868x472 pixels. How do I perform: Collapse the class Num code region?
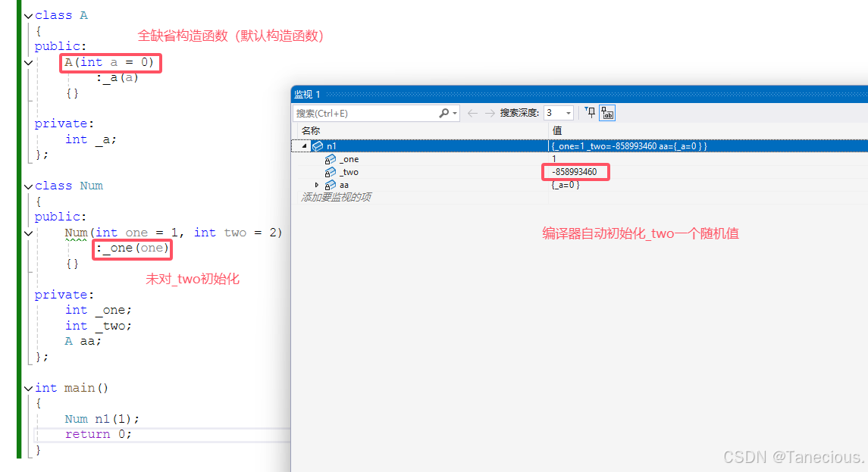[x=28, y=185]
